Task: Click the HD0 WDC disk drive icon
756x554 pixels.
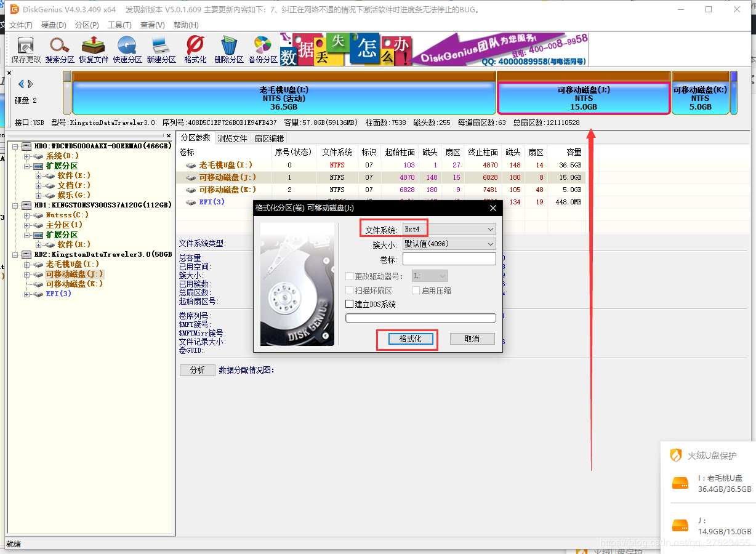Action: (26, 146)
